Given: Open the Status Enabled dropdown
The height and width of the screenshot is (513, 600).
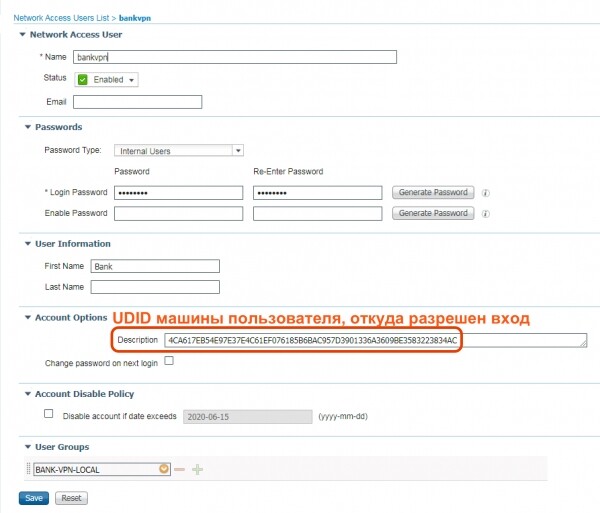Looking at the screenshot, I should [132, 80].
